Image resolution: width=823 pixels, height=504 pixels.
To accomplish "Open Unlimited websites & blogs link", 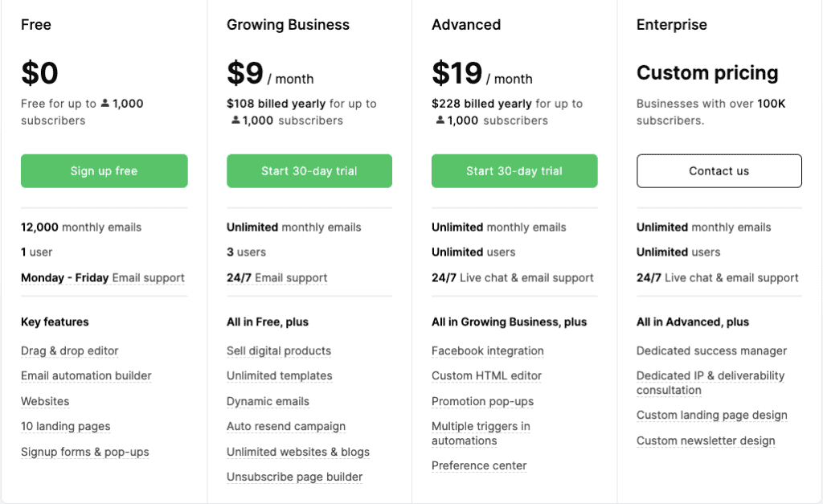I will (x=297, y=452).
